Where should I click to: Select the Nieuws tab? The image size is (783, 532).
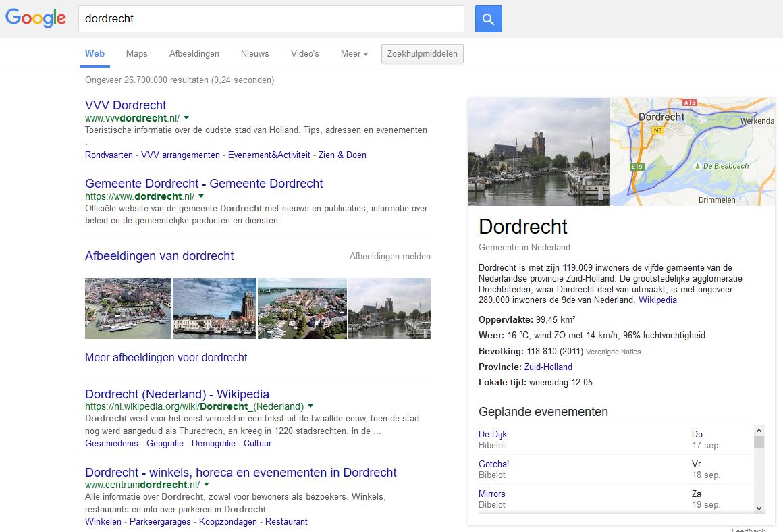(x=254, y=54)
